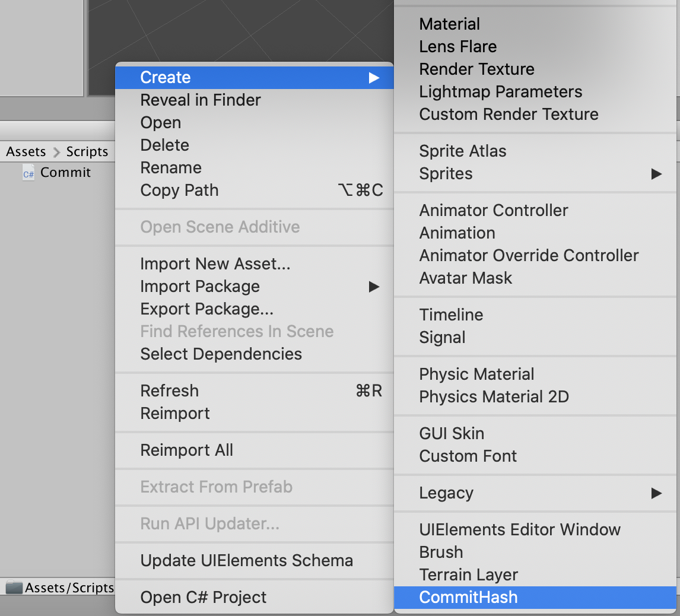Choose Export Package from the menu

point(206,309)
